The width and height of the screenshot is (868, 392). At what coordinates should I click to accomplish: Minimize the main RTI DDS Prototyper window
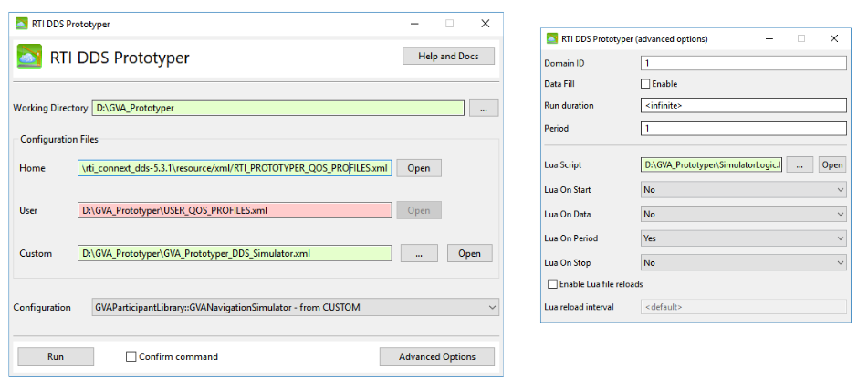click(x=414, y=24)
